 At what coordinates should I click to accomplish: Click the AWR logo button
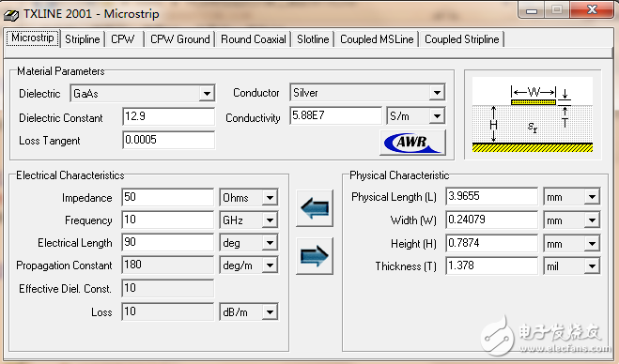point(413,143)
